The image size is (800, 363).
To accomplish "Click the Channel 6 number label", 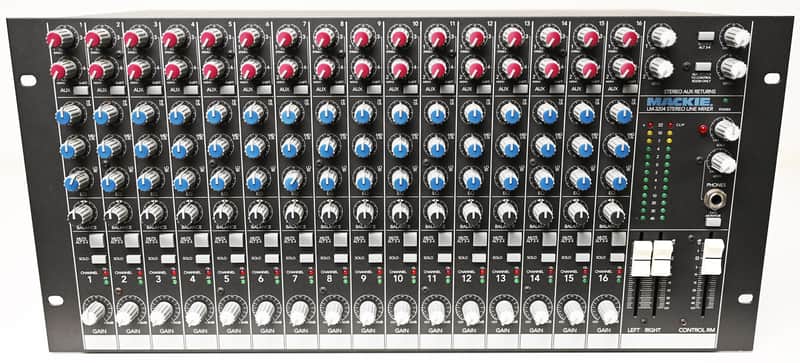I will [261, 279].
